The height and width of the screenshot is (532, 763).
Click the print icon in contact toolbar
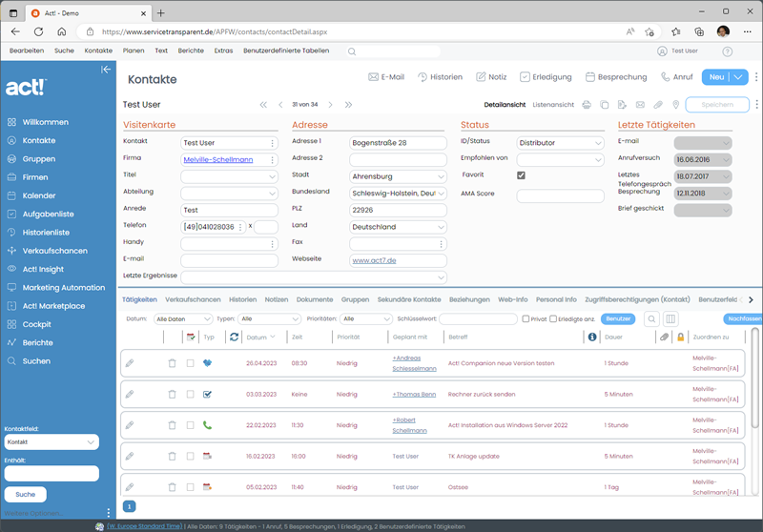coord(587,105)
